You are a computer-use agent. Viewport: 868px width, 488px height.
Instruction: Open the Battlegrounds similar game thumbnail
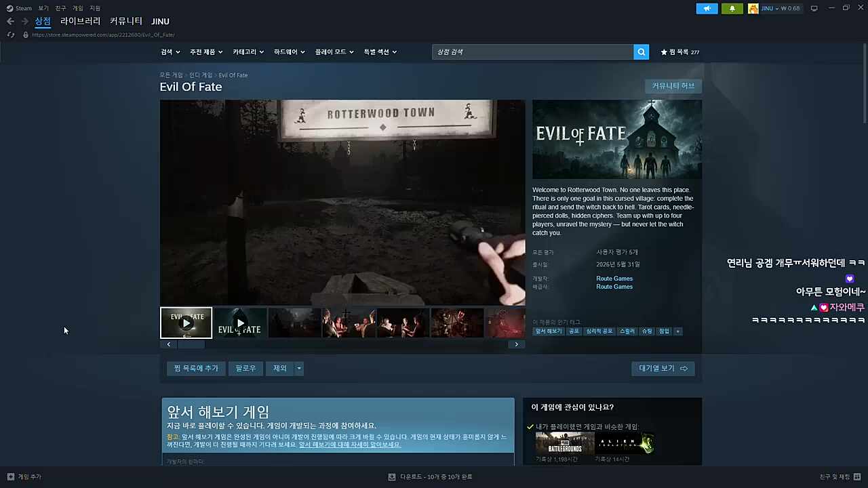565,443
